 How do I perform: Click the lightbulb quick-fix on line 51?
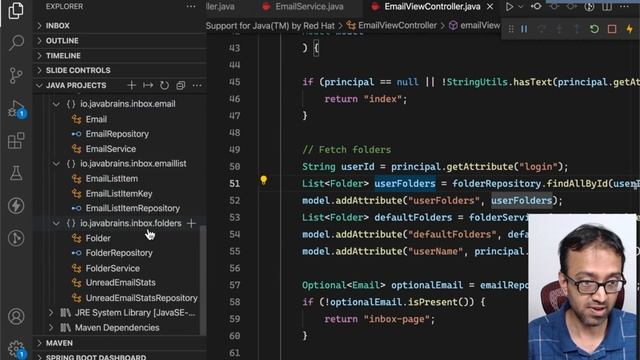tap(264, 180)
